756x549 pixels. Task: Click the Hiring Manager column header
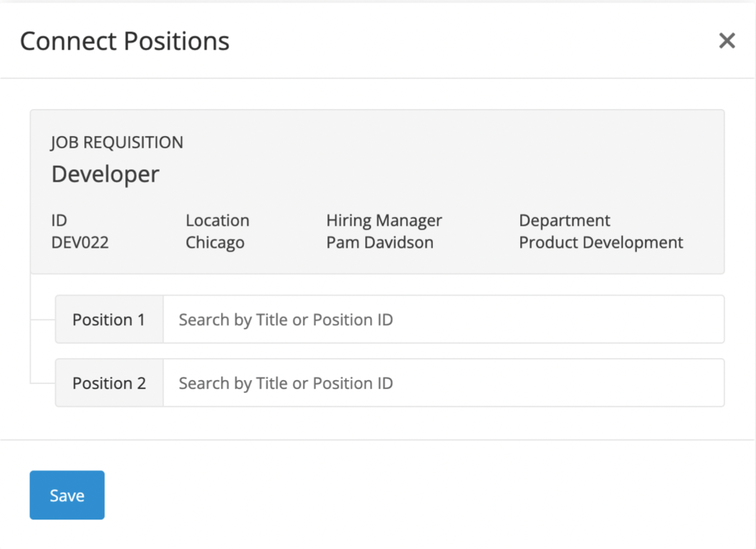coord(384,220)
